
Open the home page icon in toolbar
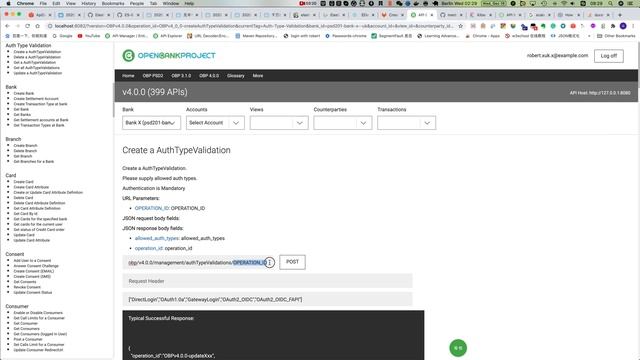[x=38, y=26]
